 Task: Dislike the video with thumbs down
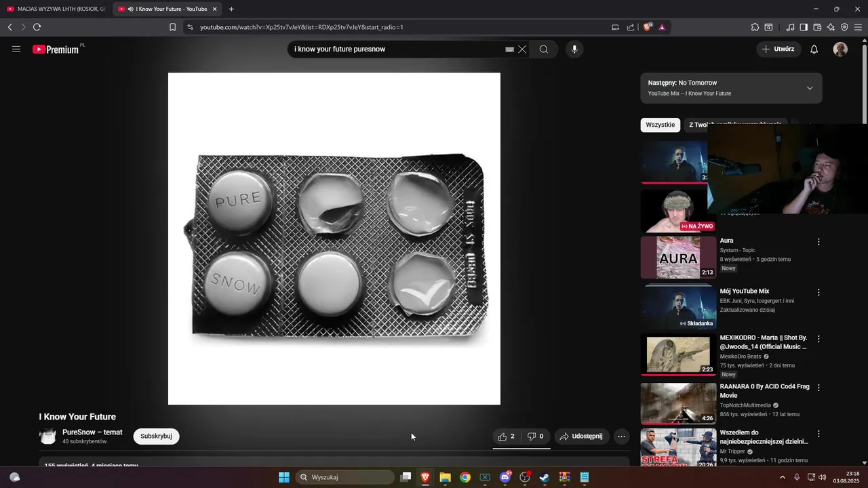tap(536, 436)
